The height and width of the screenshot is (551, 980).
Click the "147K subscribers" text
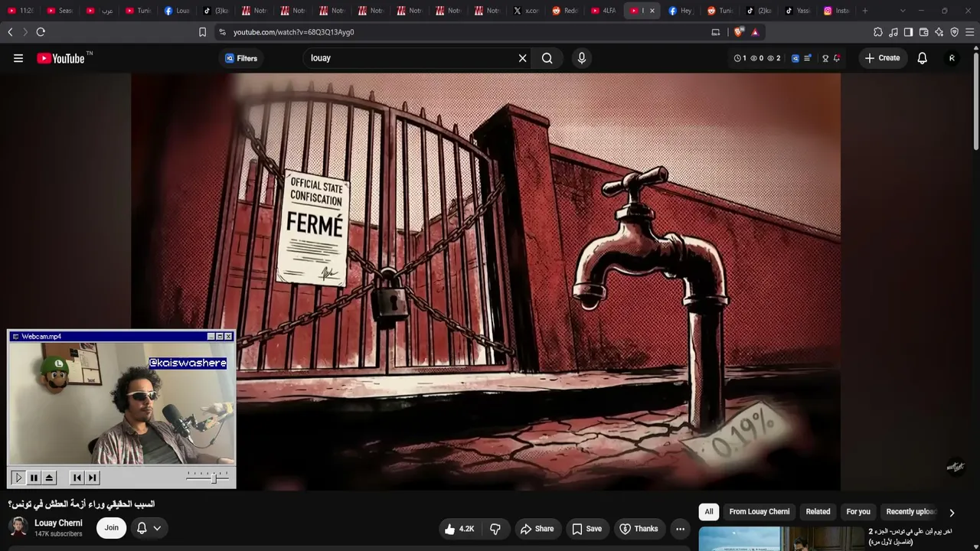58,534
